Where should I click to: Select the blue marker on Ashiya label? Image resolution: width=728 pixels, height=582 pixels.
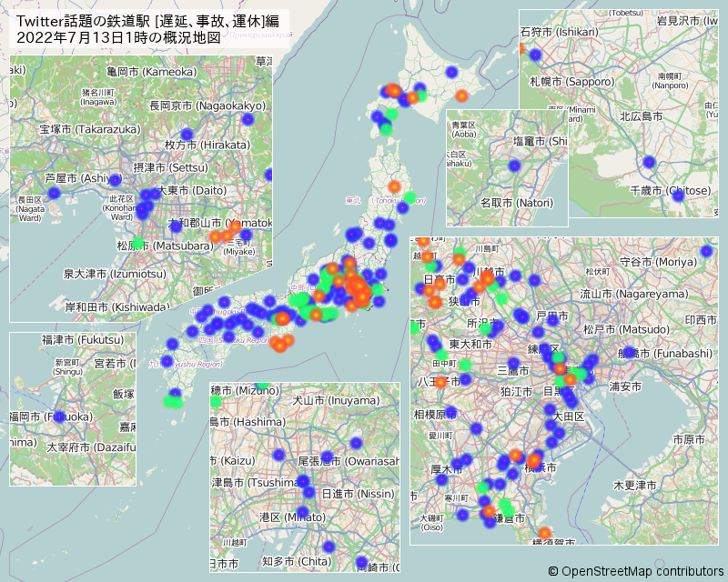click(x=115, y=180)
